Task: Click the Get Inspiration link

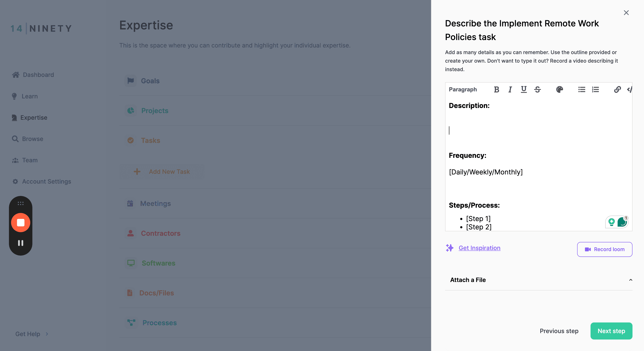Action: click(x=479, y=248)
